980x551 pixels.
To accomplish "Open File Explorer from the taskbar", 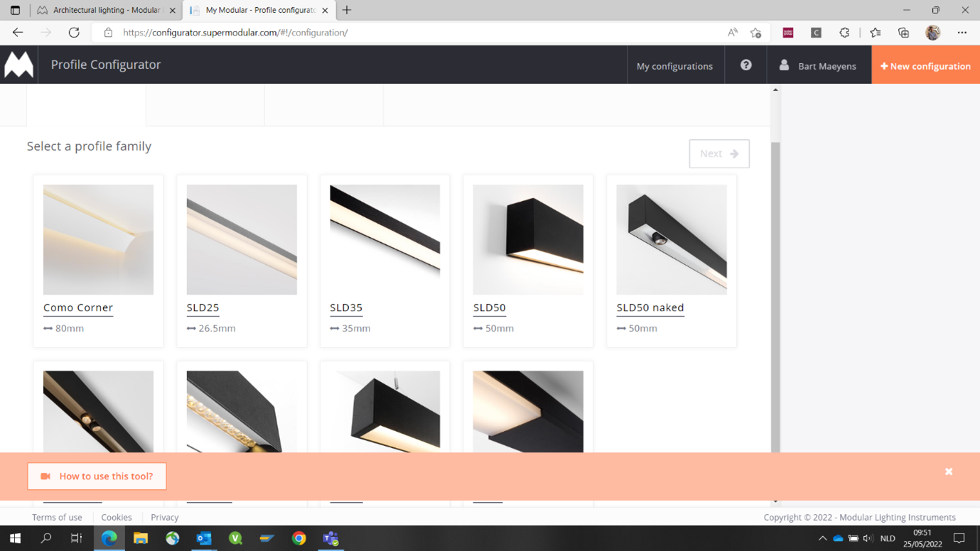I will click(141, 538).
